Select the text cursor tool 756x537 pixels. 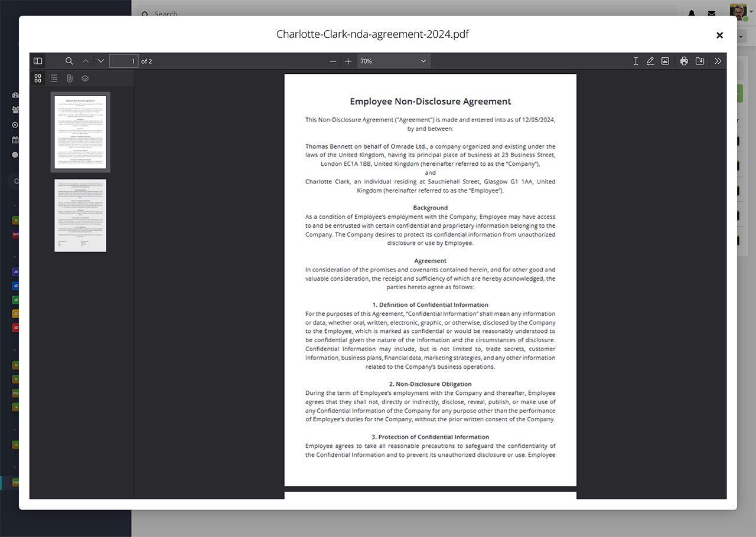pyautogui.click(x=636, y=61)
